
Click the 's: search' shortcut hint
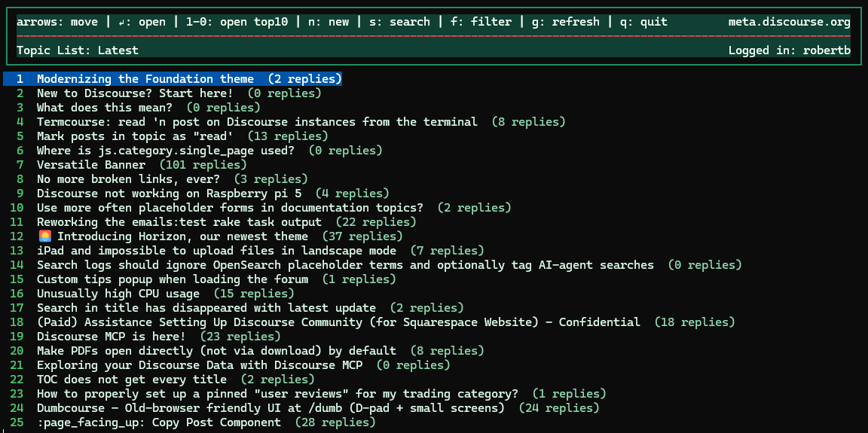point(396,22)
